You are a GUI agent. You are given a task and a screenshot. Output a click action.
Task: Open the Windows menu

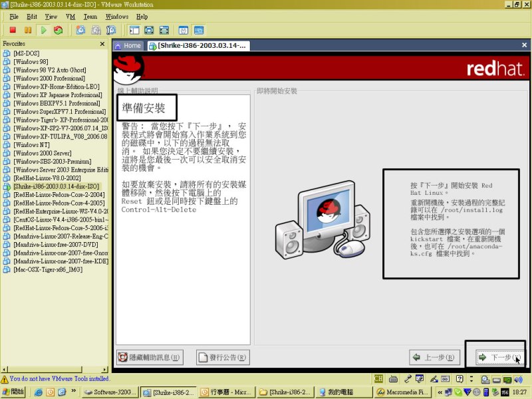[x=117, y=16]
